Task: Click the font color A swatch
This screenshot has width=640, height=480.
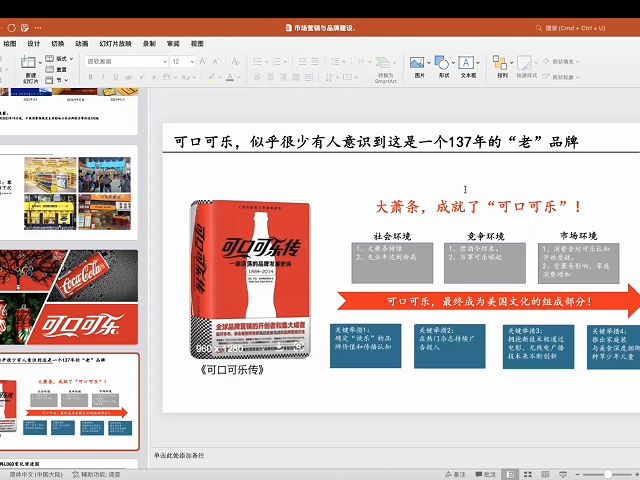Action: pos(230,77)
